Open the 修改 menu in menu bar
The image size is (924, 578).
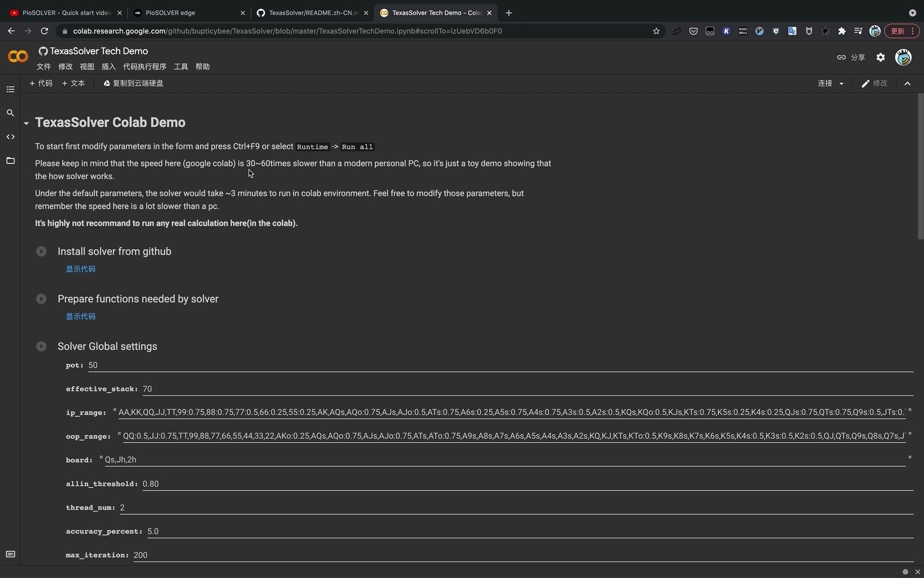pos(65,67)
